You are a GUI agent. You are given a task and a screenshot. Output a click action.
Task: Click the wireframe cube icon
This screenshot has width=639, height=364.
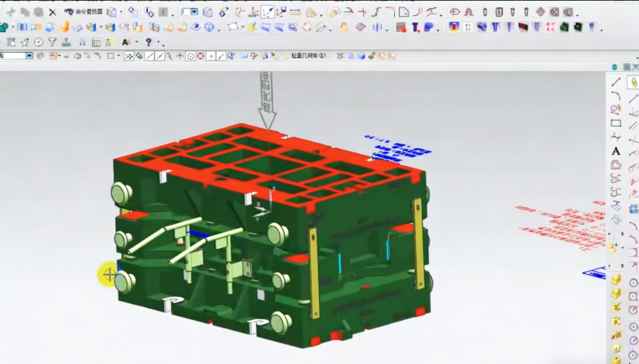pos(209,27)
